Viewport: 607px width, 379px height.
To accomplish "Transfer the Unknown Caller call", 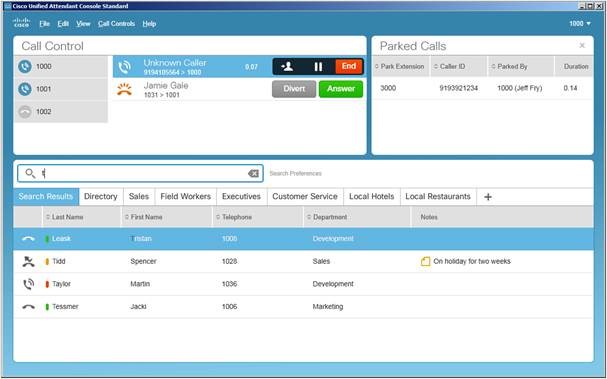I will click(287, 67).
